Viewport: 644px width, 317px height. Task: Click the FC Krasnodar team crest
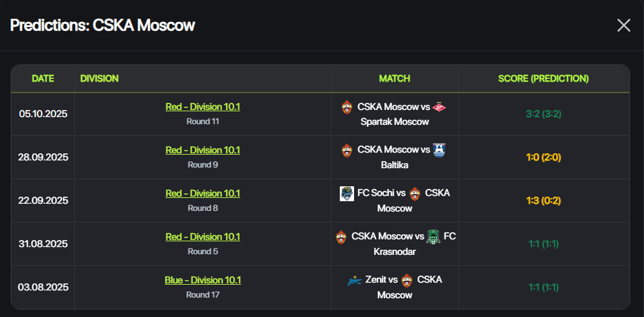pyautogui.click(x=433, y=237)
